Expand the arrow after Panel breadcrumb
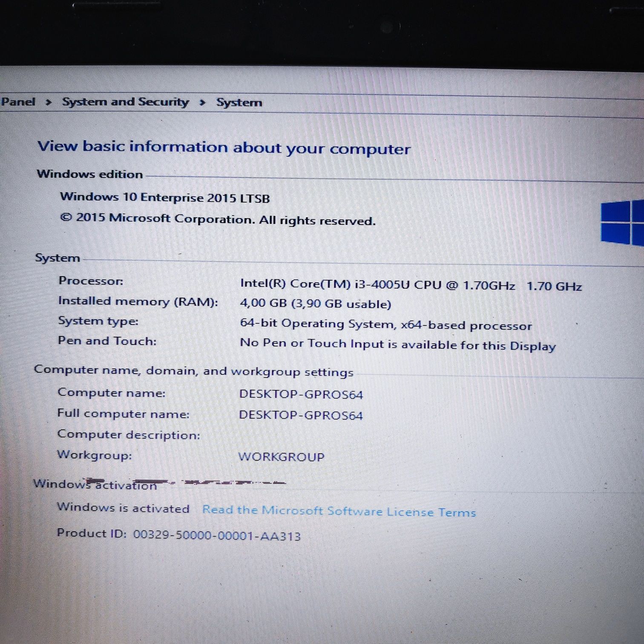The image size is (644, 644). click(49, 102)
